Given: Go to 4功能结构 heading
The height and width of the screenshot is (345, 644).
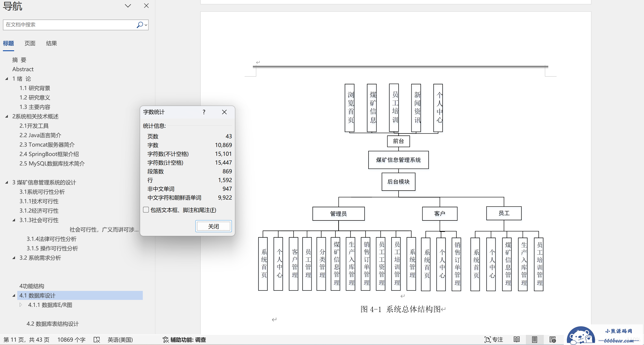Looking at the screenshot, I should [32, 286].
